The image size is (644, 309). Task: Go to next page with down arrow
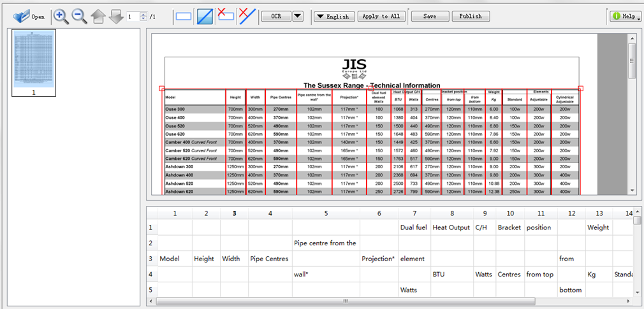[x=116, y=17]
